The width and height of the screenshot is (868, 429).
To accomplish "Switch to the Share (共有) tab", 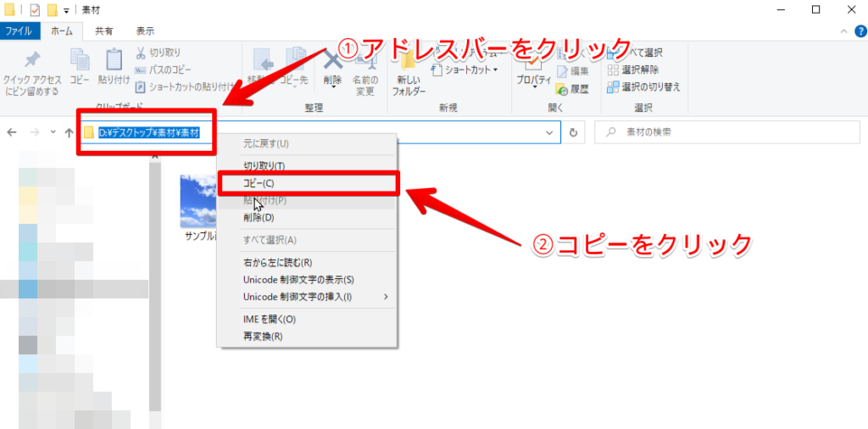I will (x=104, y=31).
